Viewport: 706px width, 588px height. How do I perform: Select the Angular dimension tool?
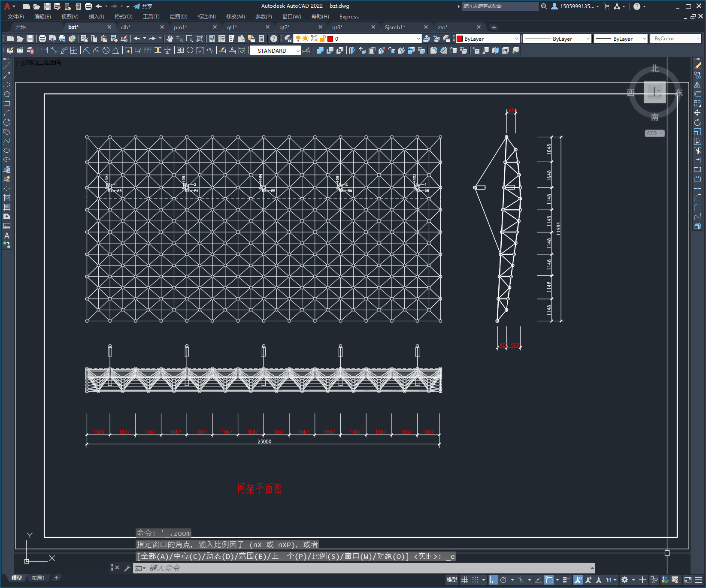(x=115, y=50)
